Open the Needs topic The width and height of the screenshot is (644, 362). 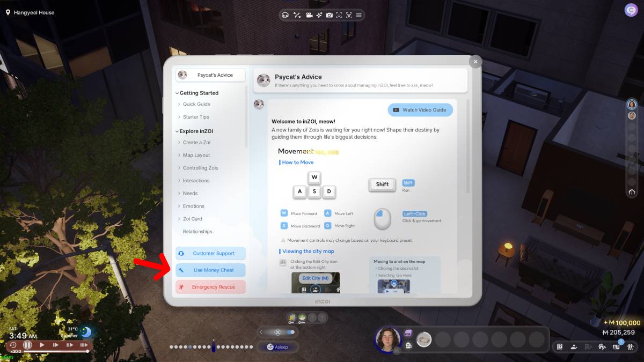click(x=190, y=194)
